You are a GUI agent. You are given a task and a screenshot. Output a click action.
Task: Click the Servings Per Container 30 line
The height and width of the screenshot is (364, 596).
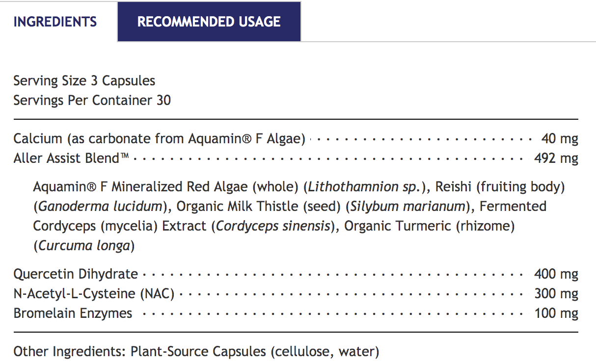coord(92,101)
